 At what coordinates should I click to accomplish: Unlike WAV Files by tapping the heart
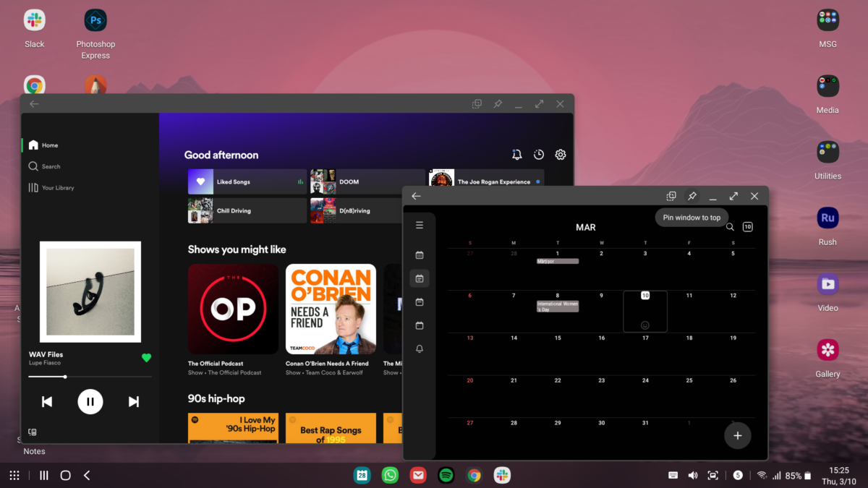(146, 357)
